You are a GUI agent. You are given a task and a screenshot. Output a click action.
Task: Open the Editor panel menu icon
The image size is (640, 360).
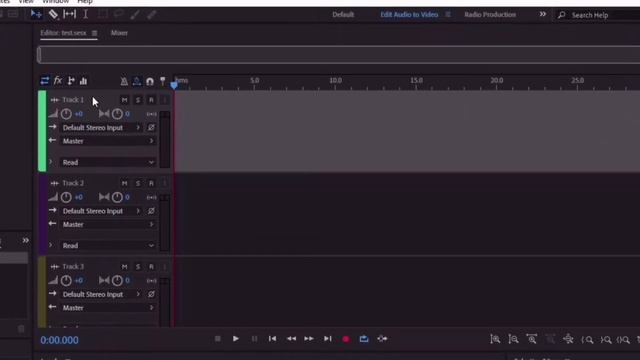tap(94, 33)
